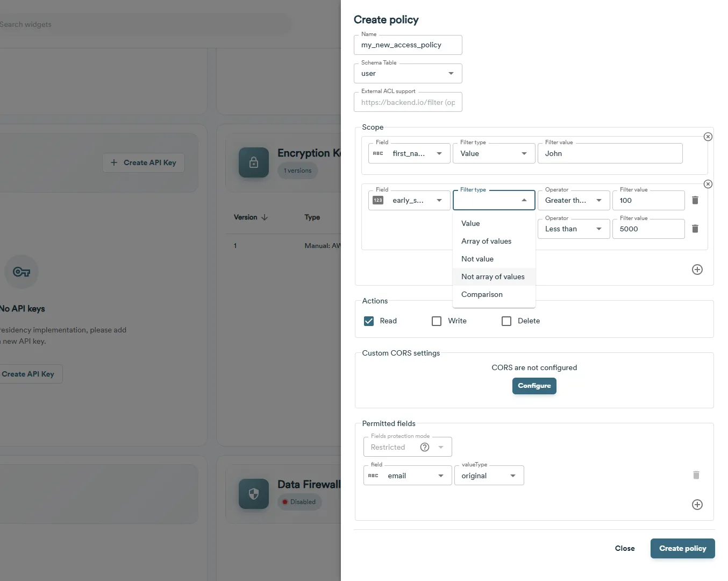Click the ABC type icon of first_name field

click(x=378, y=153)
